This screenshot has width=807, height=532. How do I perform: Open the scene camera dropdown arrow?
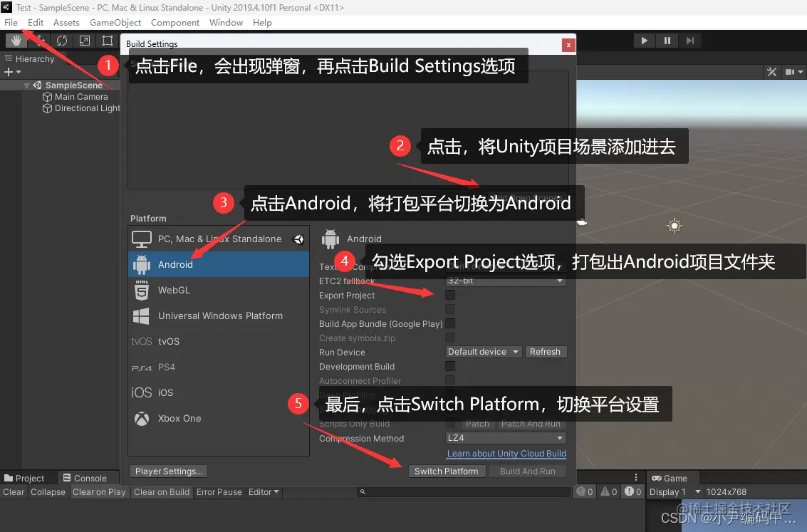[801, 72]
